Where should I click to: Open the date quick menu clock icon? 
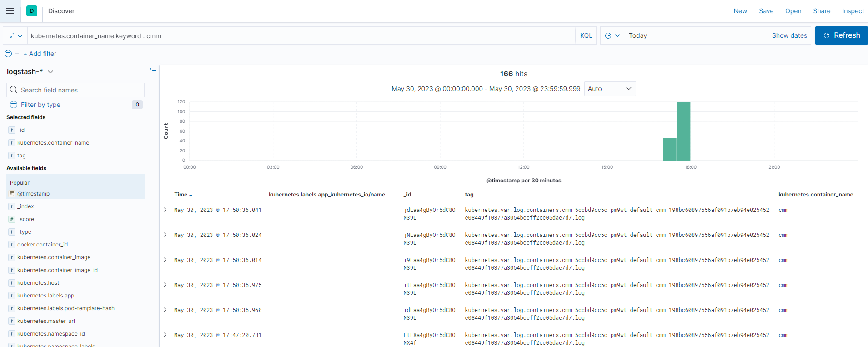(x=612, y=35)
